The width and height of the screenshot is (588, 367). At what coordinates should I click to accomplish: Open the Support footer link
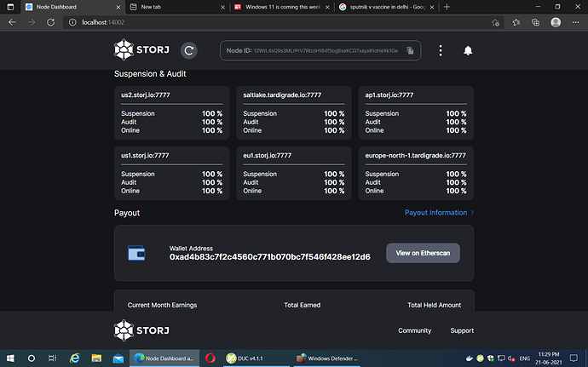pos(462,330)
